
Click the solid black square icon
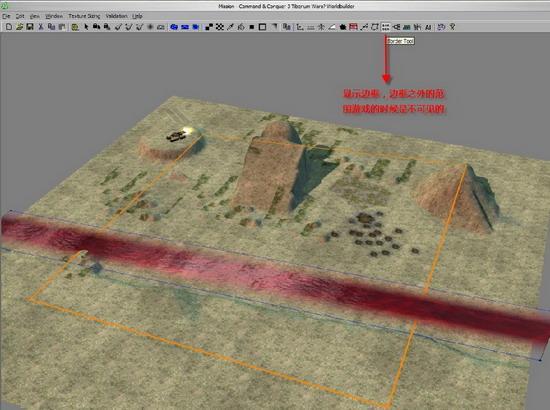point(251,27)
